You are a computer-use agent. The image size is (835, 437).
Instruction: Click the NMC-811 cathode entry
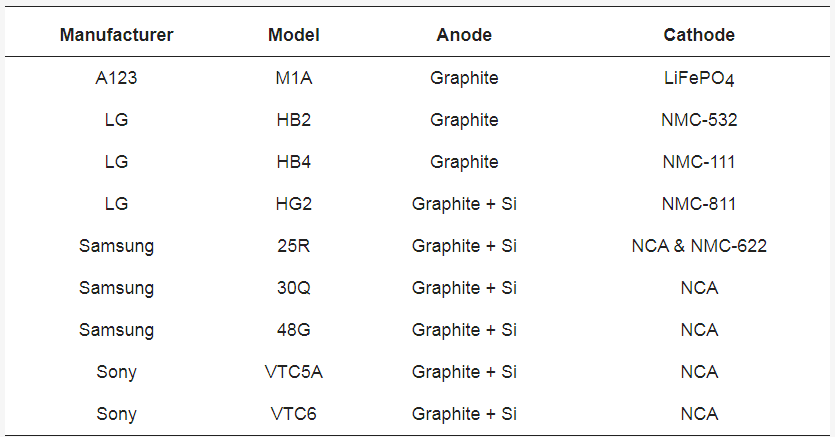(x=699, y=204)
